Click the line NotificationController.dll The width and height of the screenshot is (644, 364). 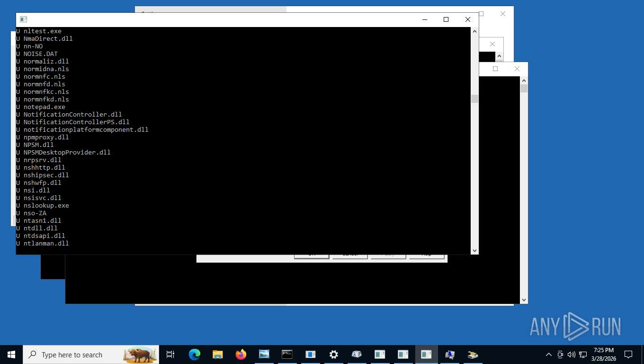(73, 114)
